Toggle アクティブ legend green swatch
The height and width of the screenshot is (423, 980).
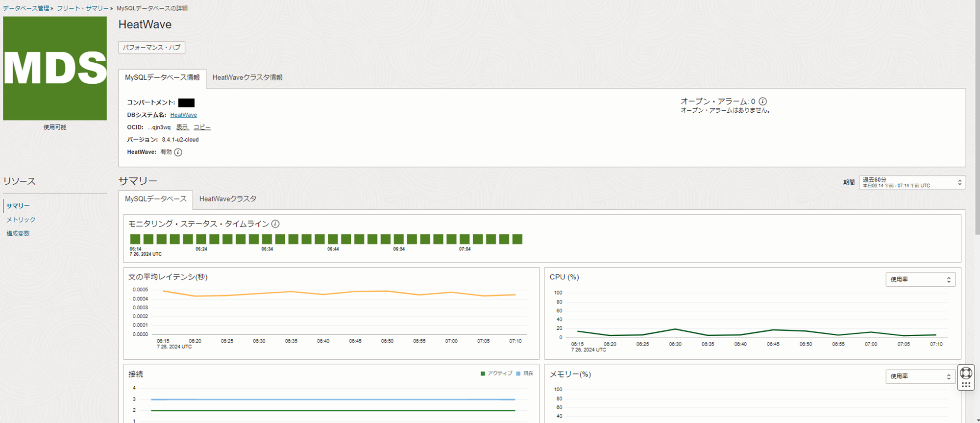point(483,373)
